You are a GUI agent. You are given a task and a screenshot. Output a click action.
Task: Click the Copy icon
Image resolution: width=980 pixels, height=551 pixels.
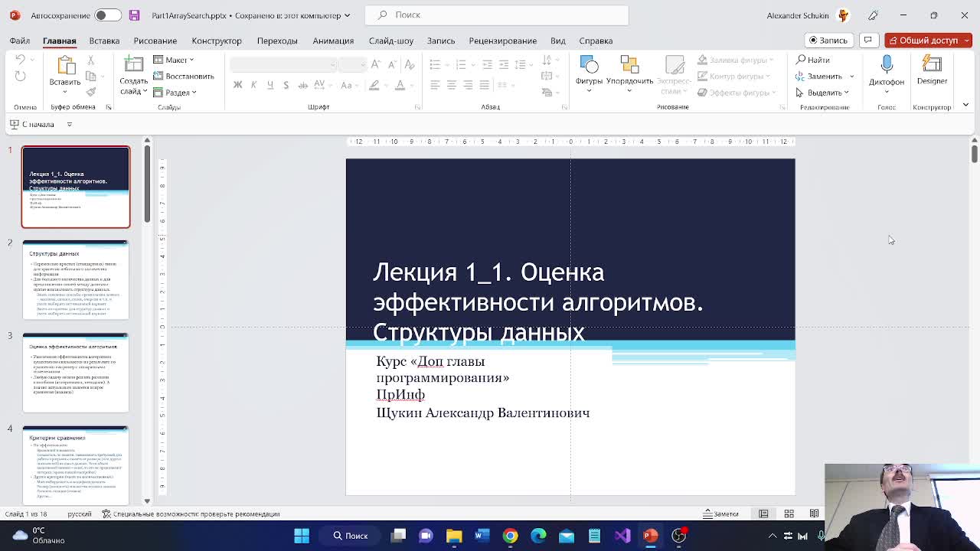click(x=91, y=76)
